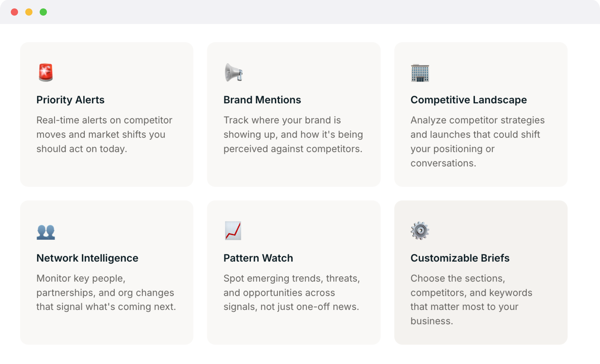
Task: Click the two-people Network Intelligence icon
Action: pyautogui.click(x=46, y=232)
